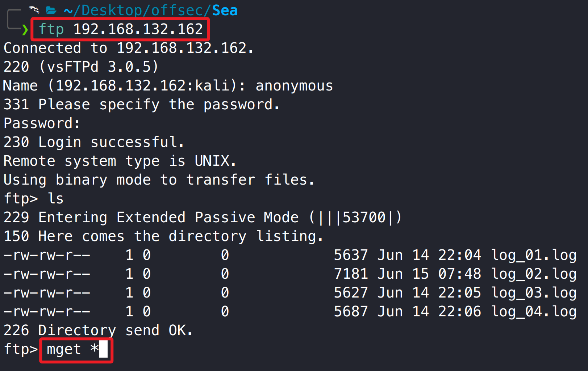Select the log_04.log file name
This screenshot has height=371, width=588.
534,312
